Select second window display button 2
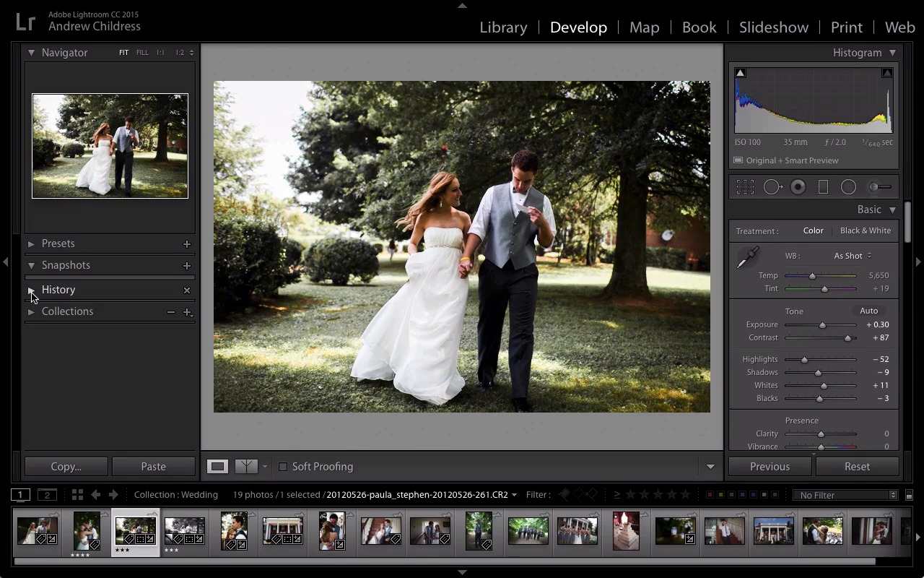Screen dimensions: 924x578 tap(47, 495)
